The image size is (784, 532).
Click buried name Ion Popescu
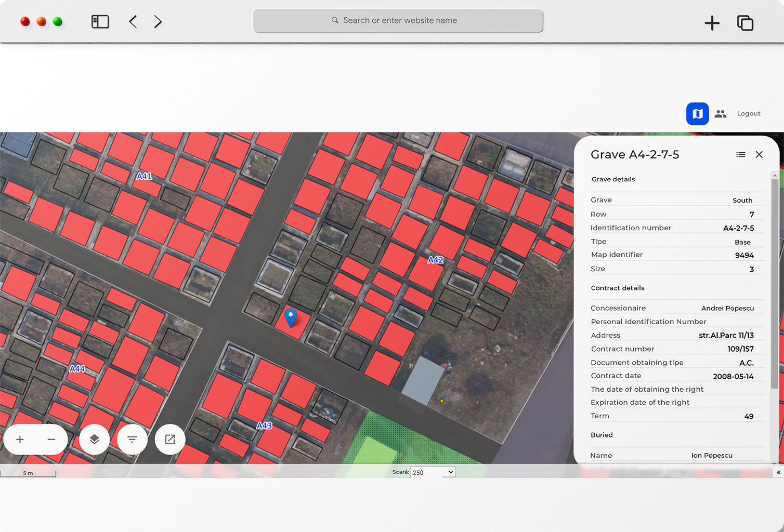click(x=712, y=456)
